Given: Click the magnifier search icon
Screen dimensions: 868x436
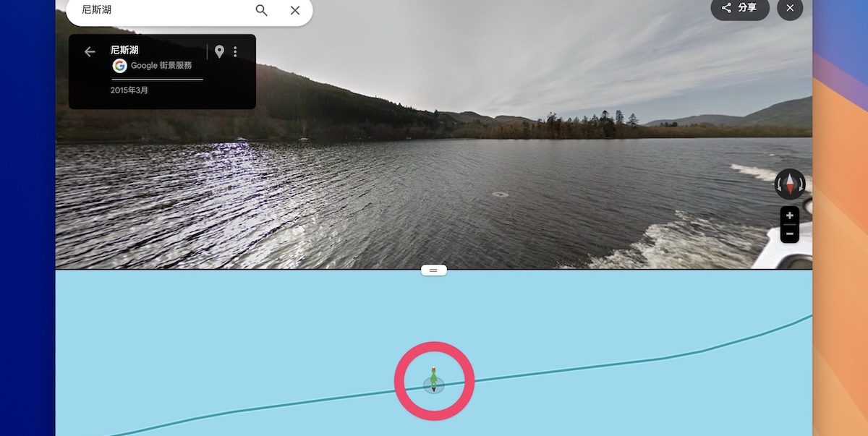Looking at the screenshot, I should pyautogui.click(x=261, y=10).
